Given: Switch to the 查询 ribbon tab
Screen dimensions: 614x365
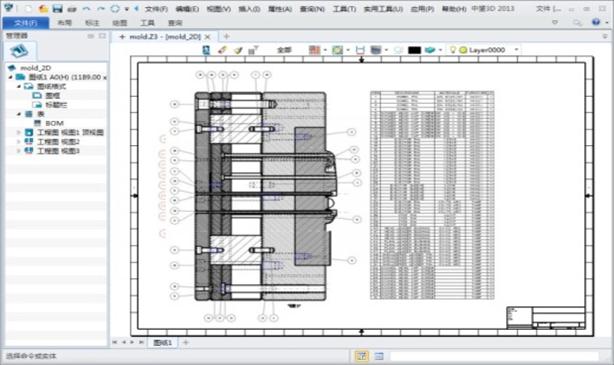Looking at the screenshot, I should 175,23.
